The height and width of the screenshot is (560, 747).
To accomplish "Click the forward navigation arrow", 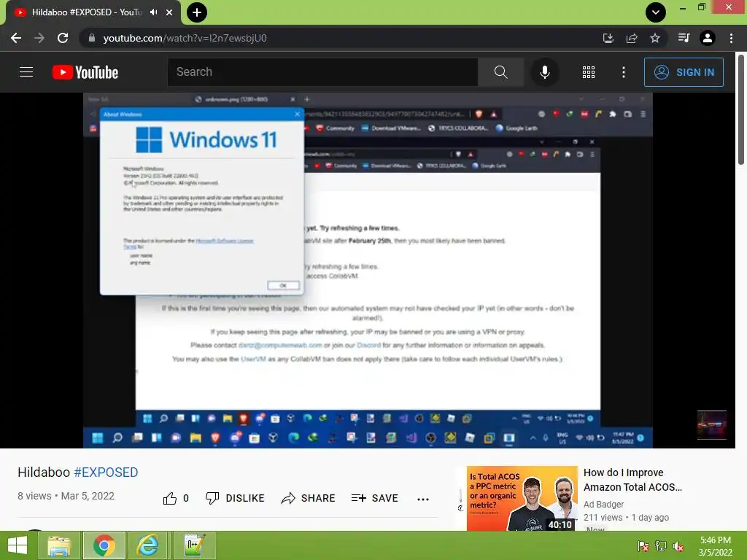I will 39,38.
